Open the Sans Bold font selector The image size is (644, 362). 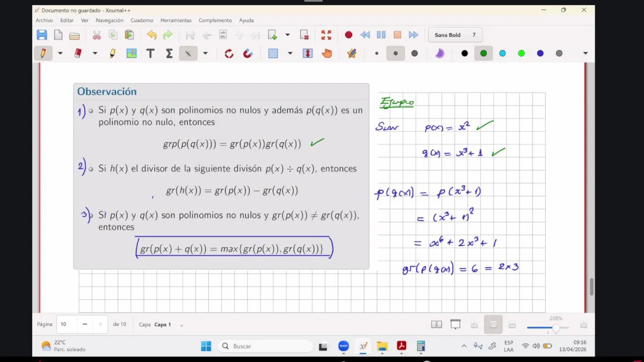pos(455,35)
